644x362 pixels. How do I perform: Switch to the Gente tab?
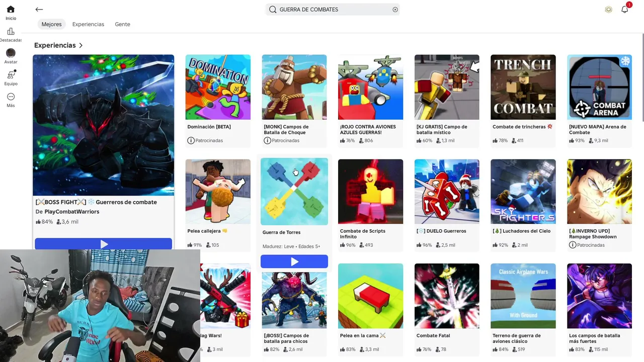click(x=122, y=24)
